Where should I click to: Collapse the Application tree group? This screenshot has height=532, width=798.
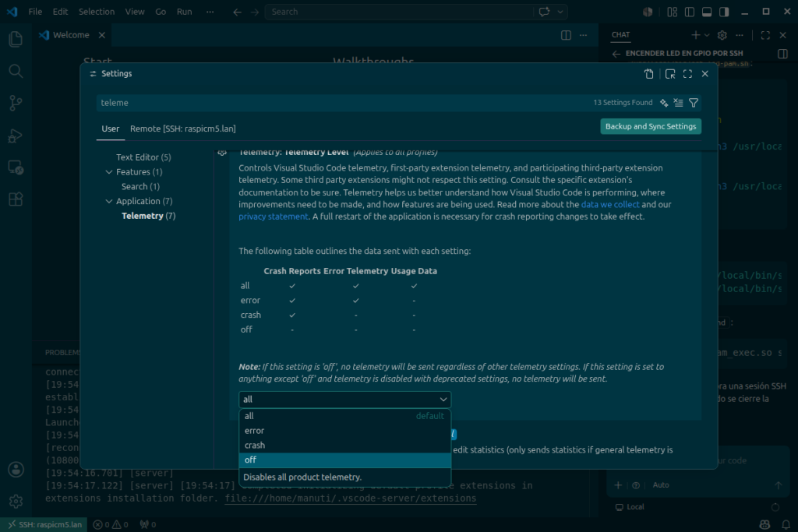[x=109, y=202]
